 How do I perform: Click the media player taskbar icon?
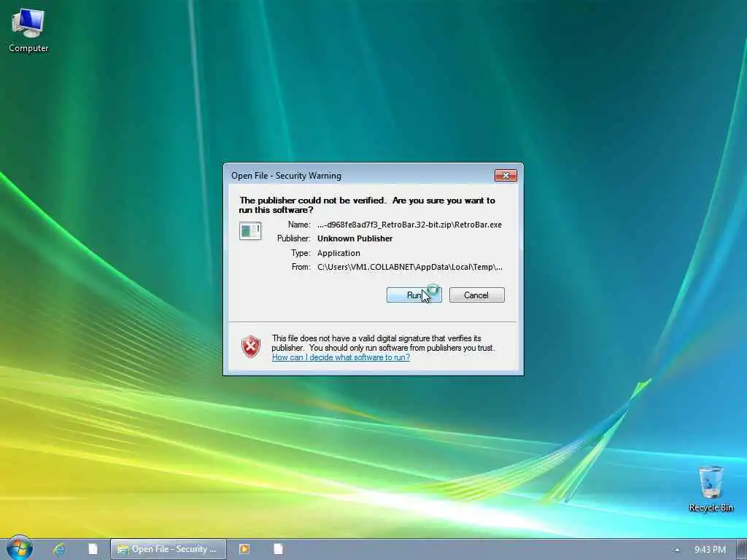coord(244,549)
